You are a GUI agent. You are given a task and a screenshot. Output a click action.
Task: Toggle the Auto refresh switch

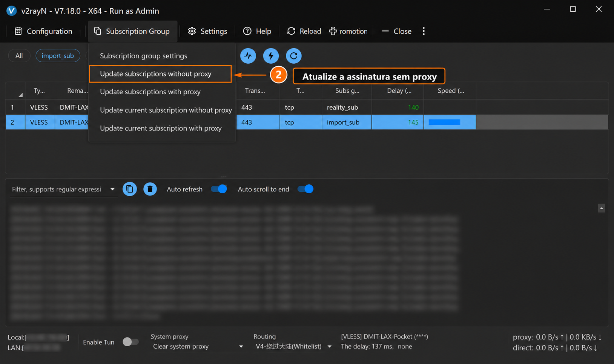click(219, 189)
